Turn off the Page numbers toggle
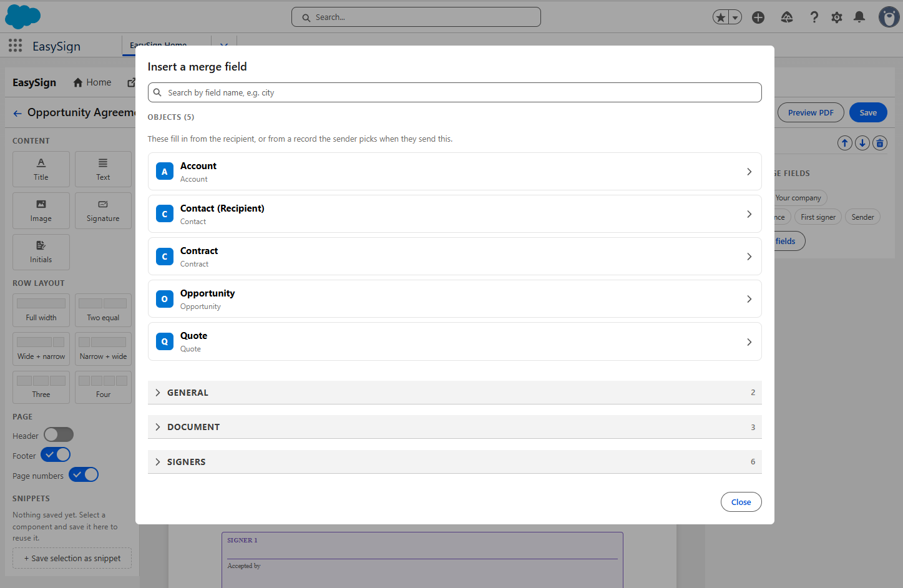The image size is (903, 588). click(x=84, y=475)
